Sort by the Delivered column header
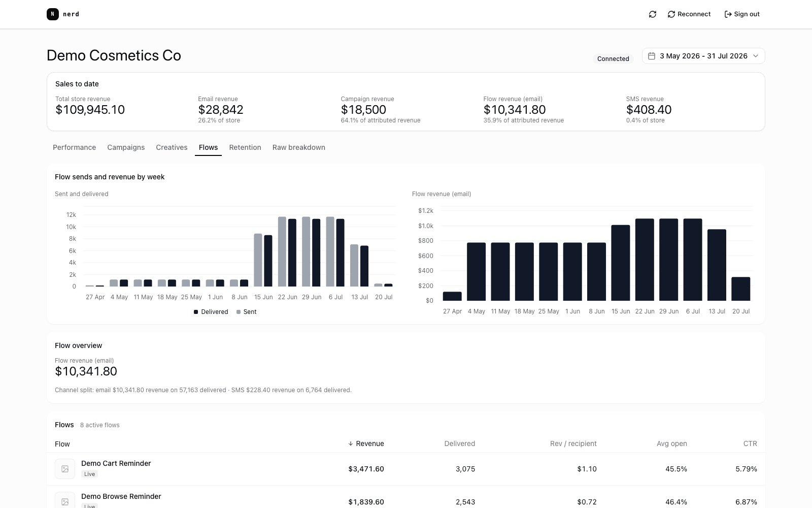The width and height of the screenshot is (812, 508). point(460,443)
